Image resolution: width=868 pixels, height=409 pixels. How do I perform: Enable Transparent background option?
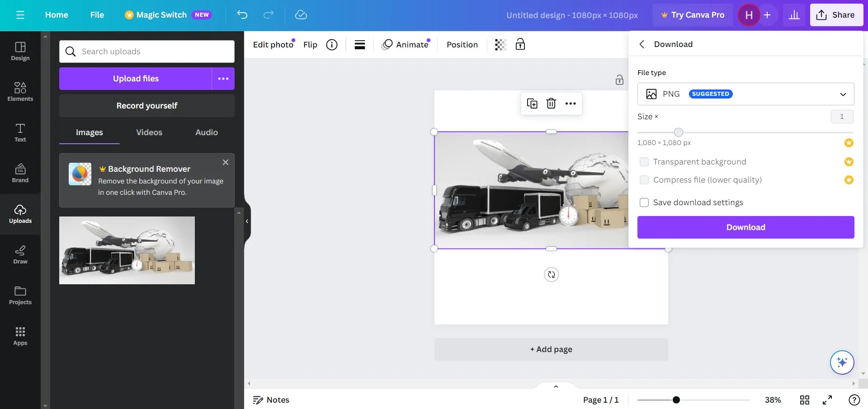[644, 161]
